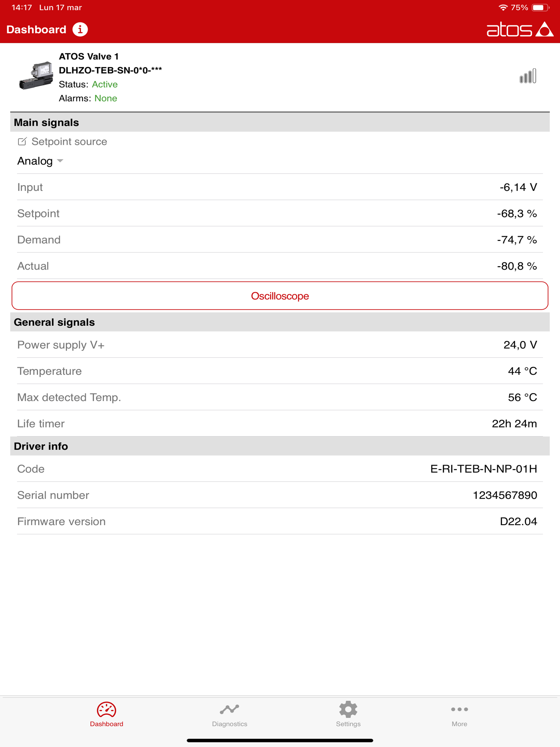
Task: Tap the Setpoint source edit icon
Action: 22,141
